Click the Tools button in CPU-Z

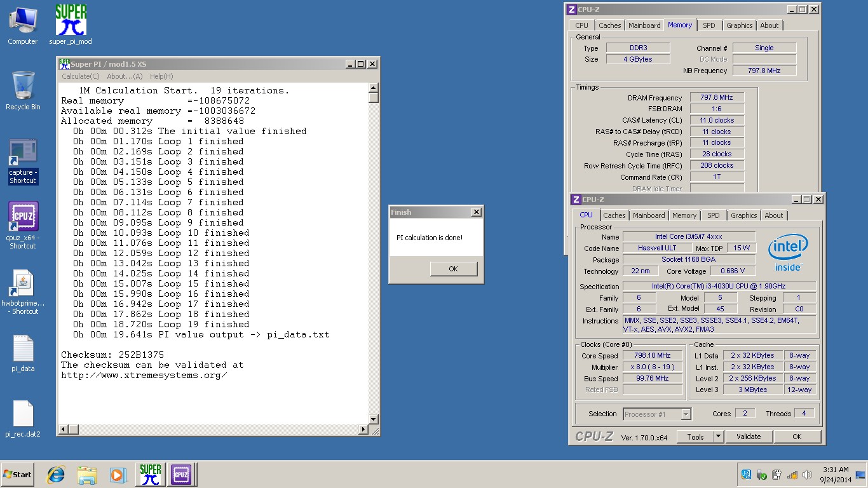point(695,437)
